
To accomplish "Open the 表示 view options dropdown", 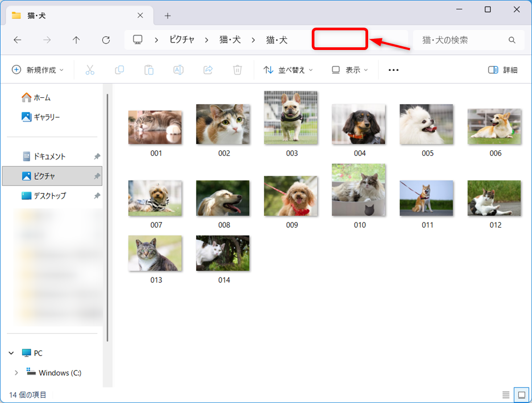I will pos(348,70).
